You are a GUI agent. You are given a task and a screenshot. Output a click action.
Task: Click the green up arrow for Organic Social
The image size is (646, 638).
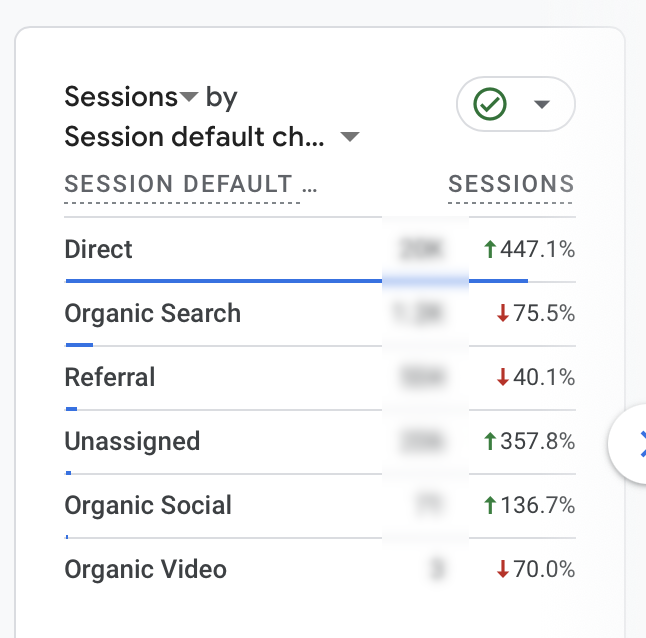(x=490, y=506)
